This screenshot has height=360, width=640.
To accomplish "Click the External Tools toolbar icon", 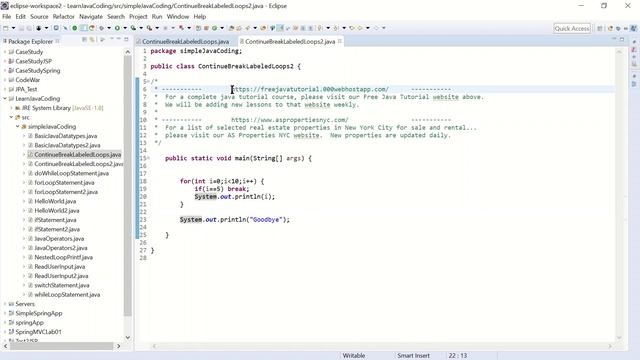I will click(x=149, y=28).
